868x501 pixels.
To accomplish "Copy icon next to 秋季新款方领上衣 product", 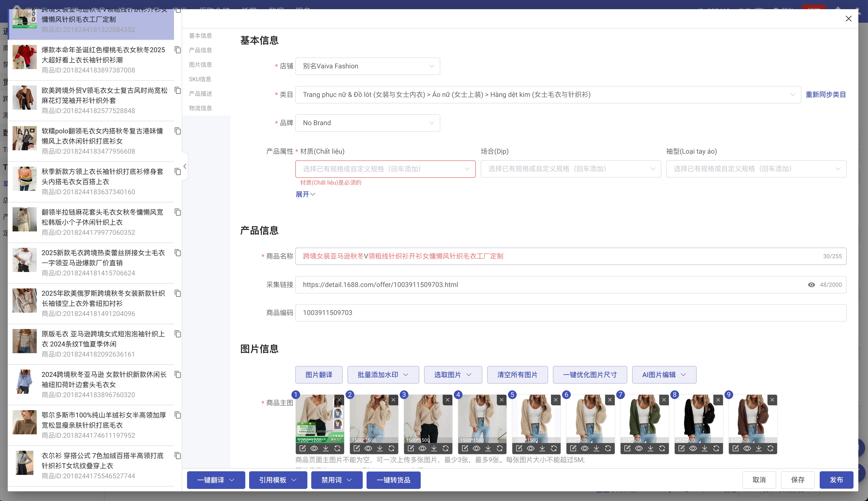I will tap(178, 172).
